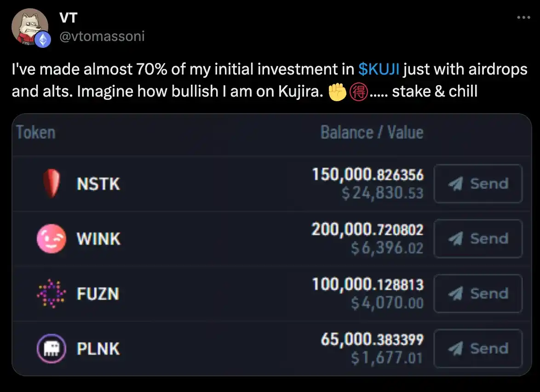Click the WINK dollar value $6,396.02
Viewport: 540px width, 392px height.
[x=387, y=248]
